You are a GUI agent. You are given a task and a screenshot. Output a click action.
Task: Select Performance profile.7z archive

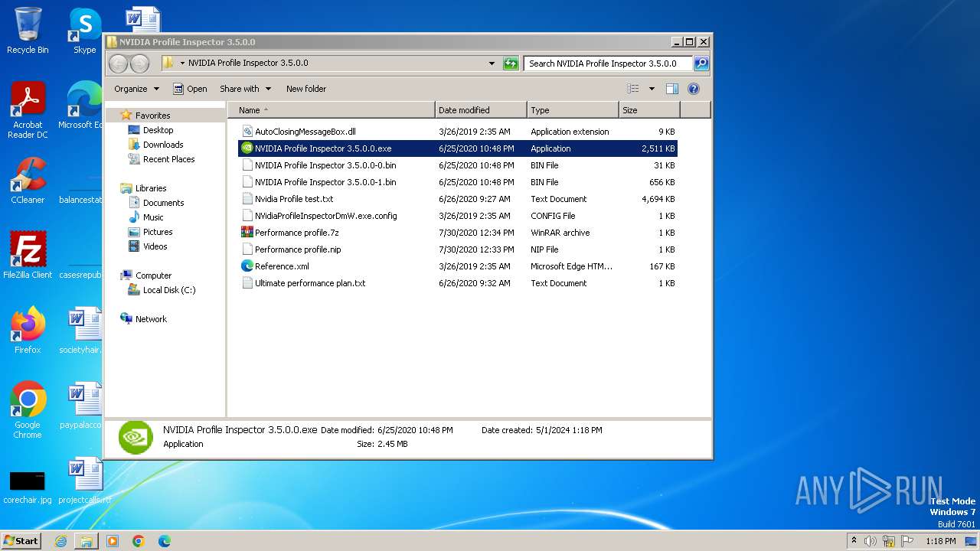458,233
